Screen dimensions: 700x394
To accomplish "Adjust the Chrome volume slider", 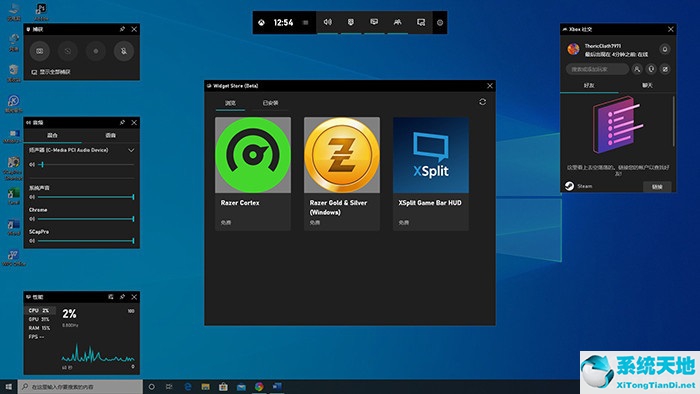I will click(86, 219).
